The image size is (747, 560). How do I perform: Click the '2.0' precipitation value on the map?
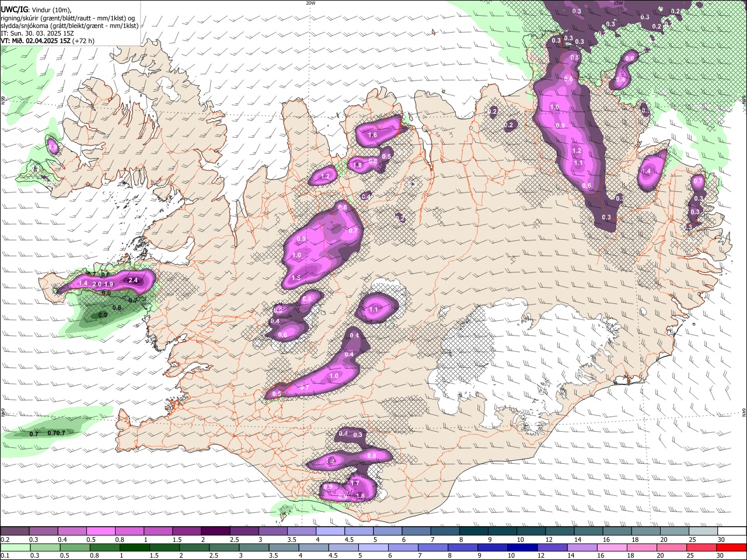pos(97,284)
